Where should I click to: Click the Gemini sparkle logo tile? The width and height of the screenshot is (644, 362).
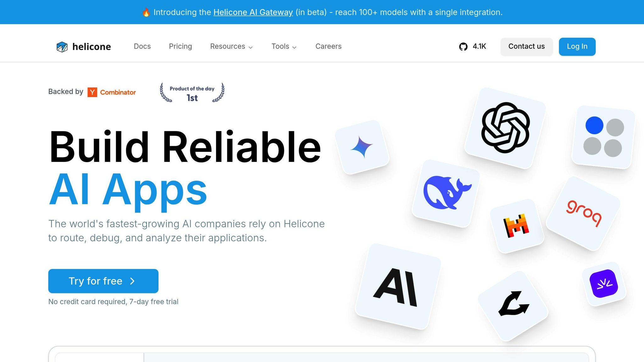tap(362, 147)
